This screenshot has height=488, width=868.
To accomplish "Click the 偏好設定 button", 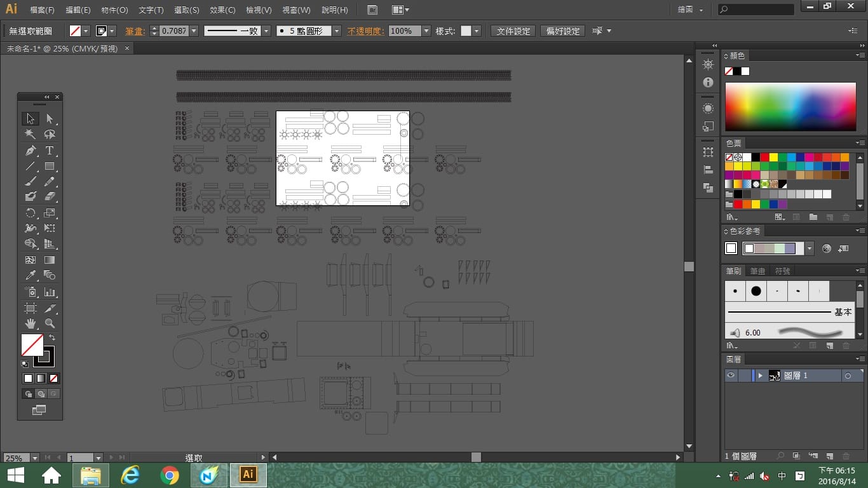I will tap(563, 30).
